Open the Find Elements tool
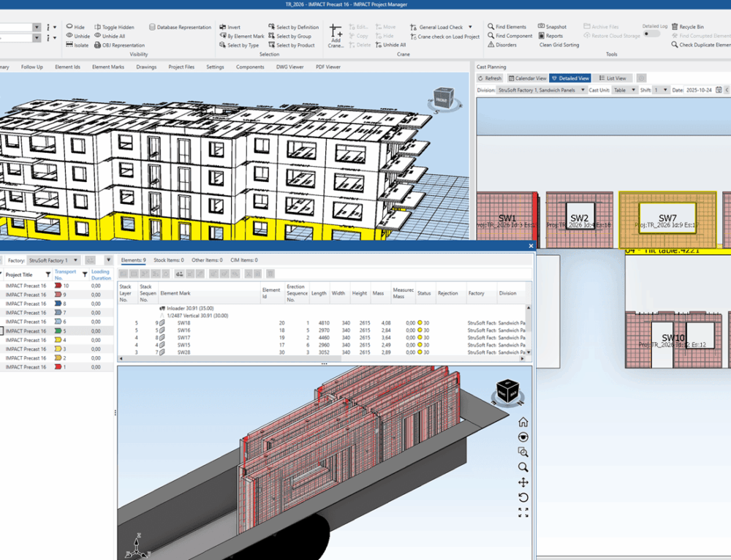 tap(507, 26)
